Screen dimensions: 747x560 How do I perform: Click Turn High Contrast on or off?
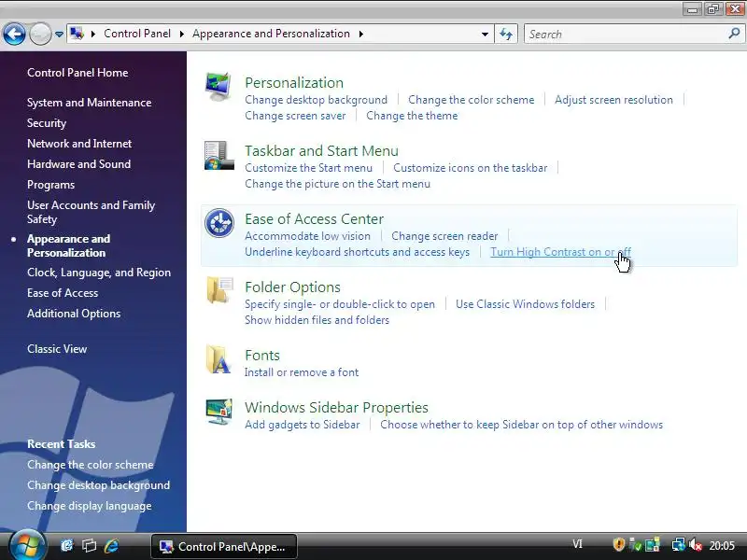561,252
